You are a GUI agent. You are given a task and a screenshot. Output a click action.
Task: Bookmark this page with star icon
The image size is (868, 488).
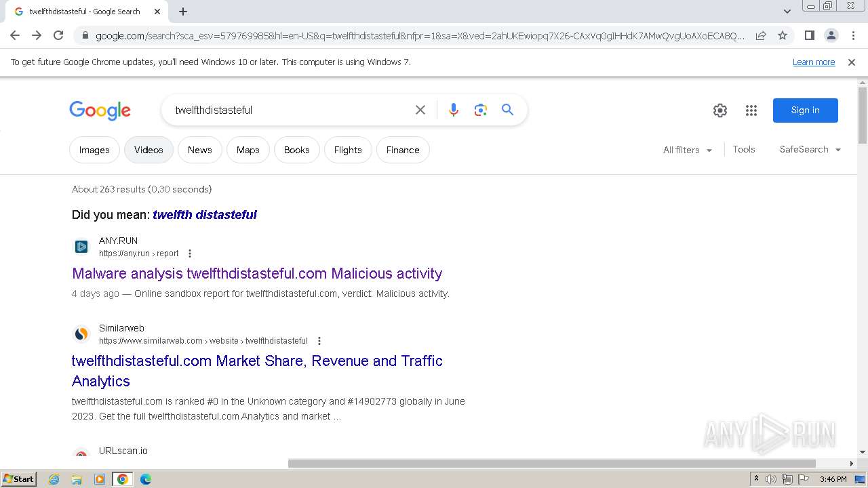[783, 35]
